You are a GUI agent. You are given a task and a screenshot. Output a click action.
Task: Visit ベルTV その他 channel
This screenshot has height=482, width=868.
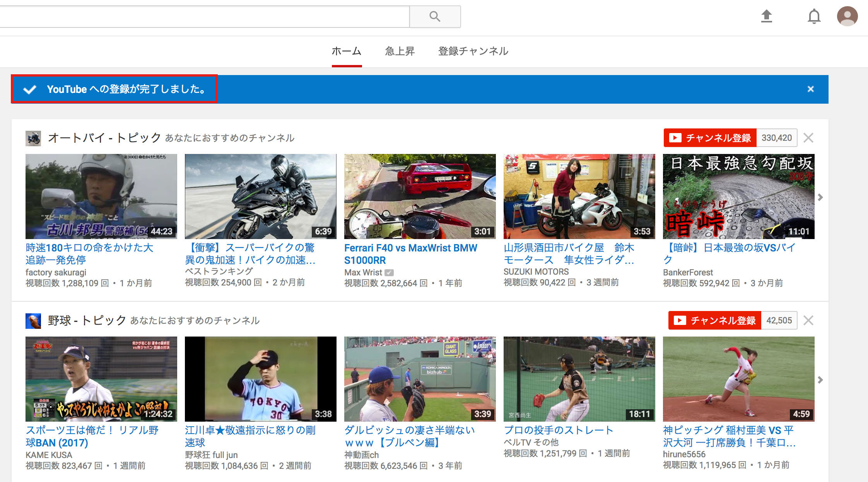pyautogui.click(x=531, y=442)
